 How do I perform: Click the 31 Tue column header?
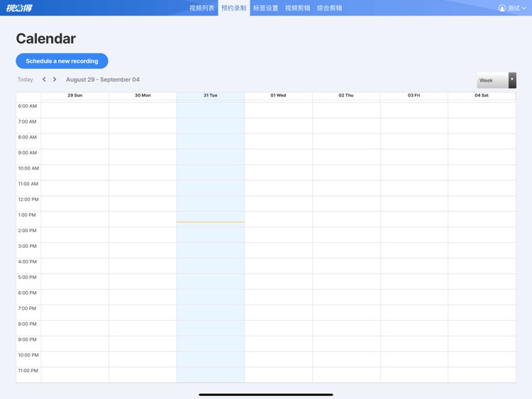(x=211, y=95)
